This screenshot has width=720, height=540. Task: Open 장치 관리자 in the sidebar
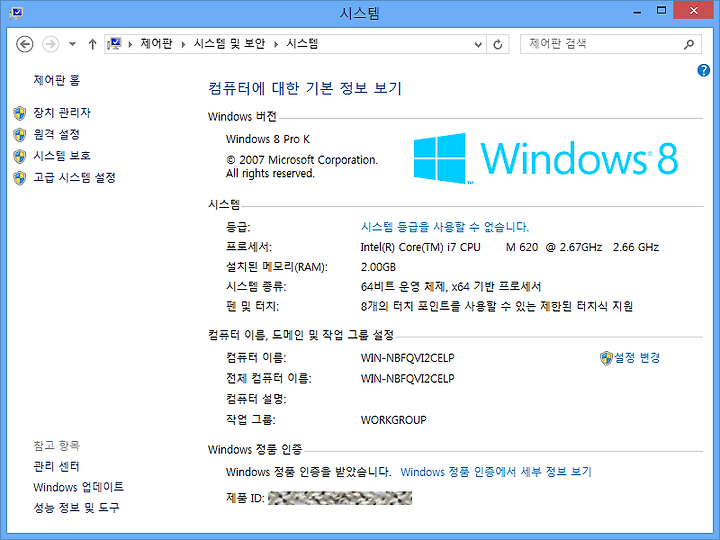pos(62,112)
